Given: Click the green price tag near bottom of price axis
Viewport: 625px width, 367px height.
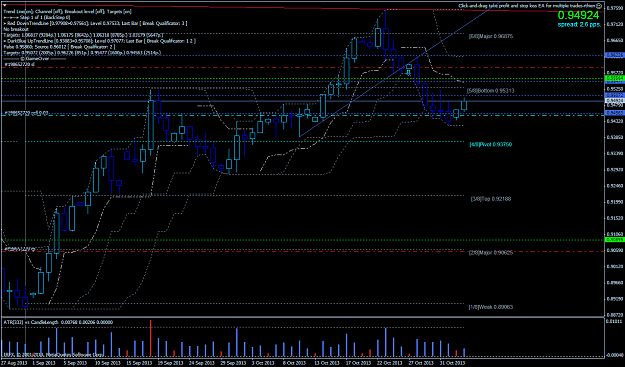Looking at the screenshot, I should coord(615,239).
